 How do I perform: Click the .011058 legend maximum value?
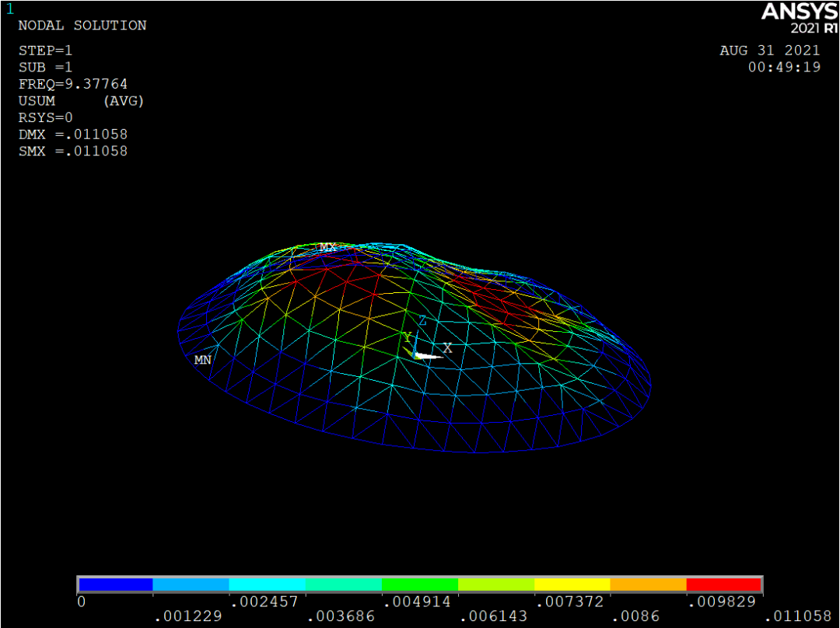798,616
